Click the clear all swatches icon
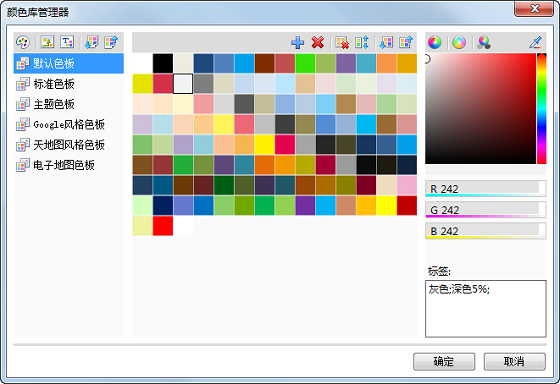This screenshot has height=384, width=560. tap(342, 43)
